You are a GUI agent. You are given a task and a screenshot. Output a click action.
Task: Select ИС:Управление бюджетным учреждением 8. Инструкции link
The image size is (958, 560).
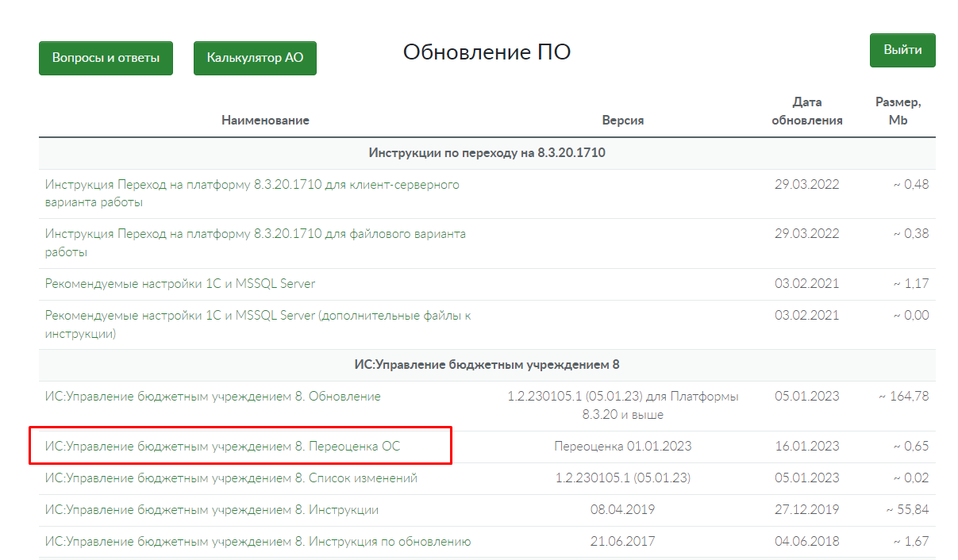coord(212,510)
